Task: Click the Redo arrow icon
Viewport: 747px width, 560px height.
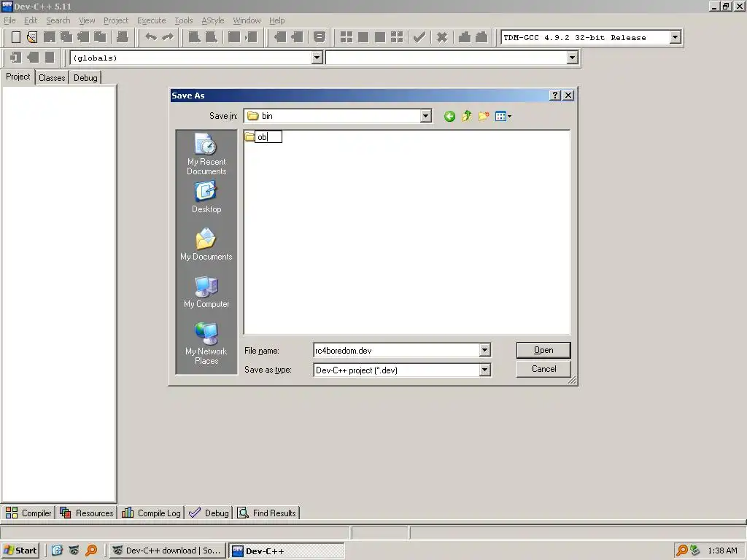Action: [168, 37]
